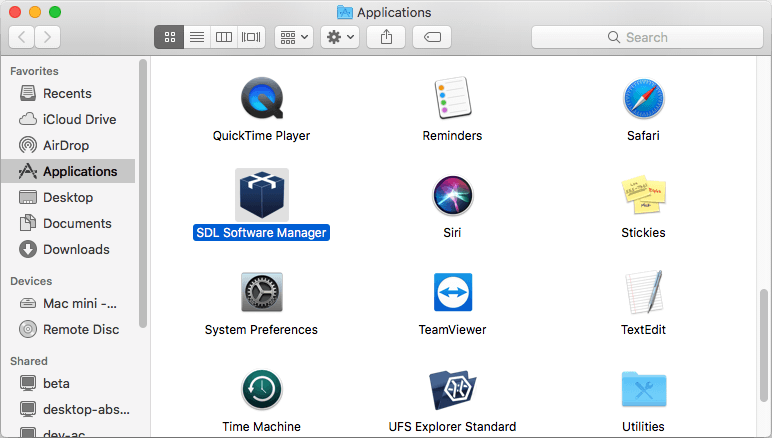This screenshot has width=772, height=438.
Task: Click the UFS Explorer Standard label
Action: (452, 427)
